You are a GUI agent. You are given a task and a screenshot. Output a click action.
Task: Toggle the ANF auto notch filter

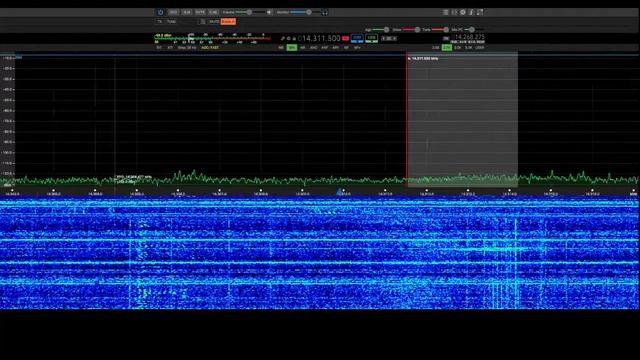click(324, 48)
